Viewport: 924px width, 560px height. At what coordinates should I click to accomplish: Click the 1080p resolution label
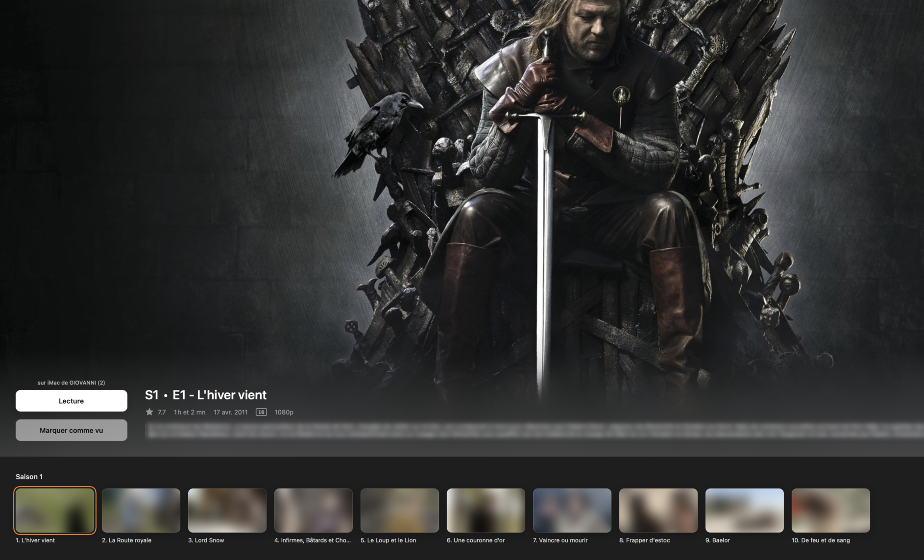click(284, 412)
